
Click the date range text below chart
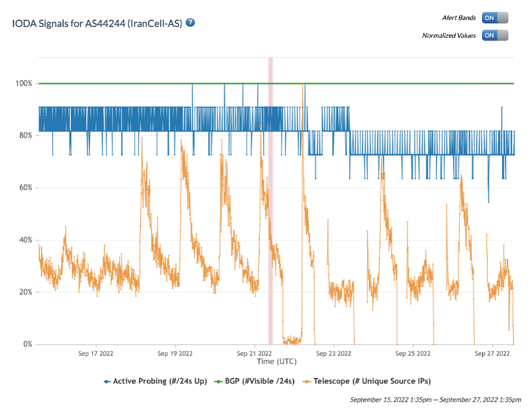(x=435, y=399)
